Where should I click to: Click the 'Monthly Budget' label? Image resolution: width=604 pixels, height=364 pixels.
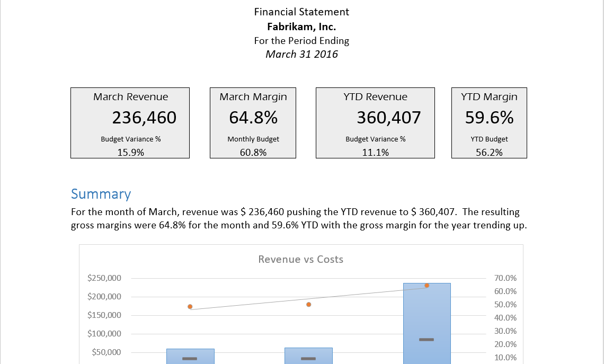pos(253,139)
